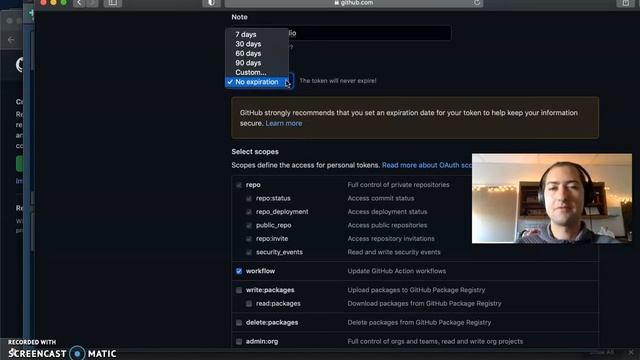Open Read more about OAuth scopes link
This screenshot has height=360, width=640.
point(427,165)
